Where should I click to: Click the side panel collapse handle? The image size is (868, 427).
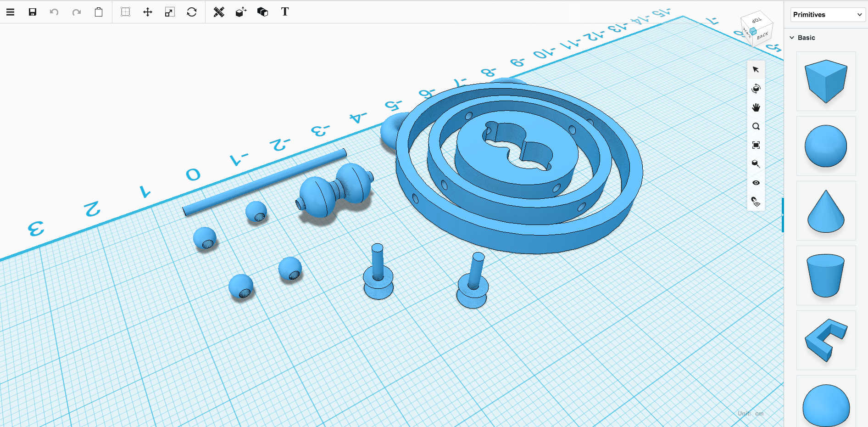coord(783,215)
